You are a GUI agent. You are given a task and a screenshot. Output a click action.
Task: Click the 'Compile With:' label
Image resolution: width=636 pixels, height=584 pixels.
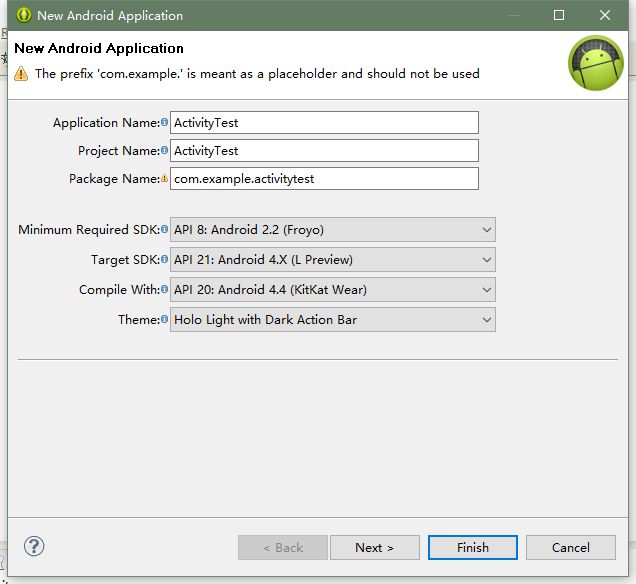pyautogui.click(x=120, y=290)
